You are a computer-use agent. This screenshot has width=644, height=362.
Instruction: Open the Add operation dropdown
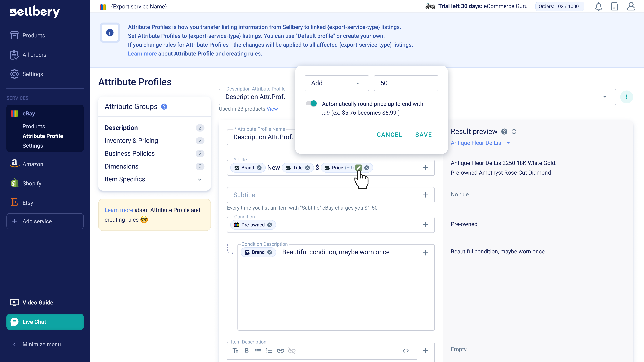coord(337,83)
